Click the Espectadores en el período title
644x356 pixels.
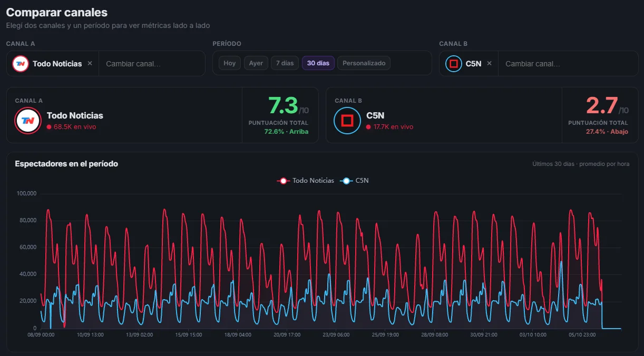[66, 164]
